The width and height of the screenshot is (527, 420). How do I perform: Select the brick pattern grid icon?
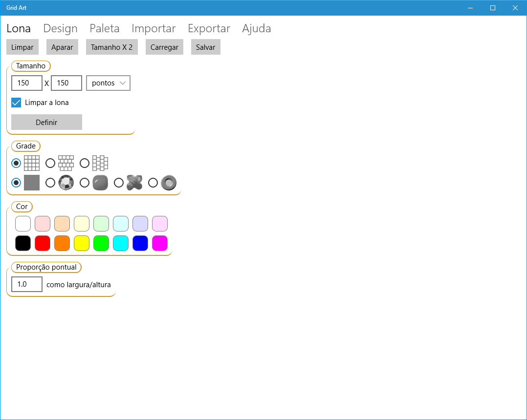(66, 163)
